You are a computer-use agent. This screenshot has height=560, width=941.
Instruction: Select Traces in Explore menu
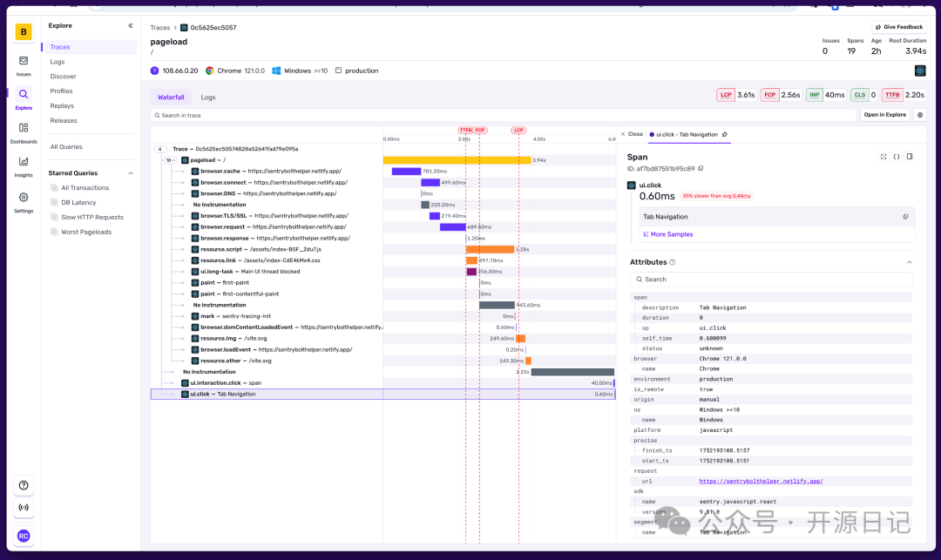coord(91,47)
